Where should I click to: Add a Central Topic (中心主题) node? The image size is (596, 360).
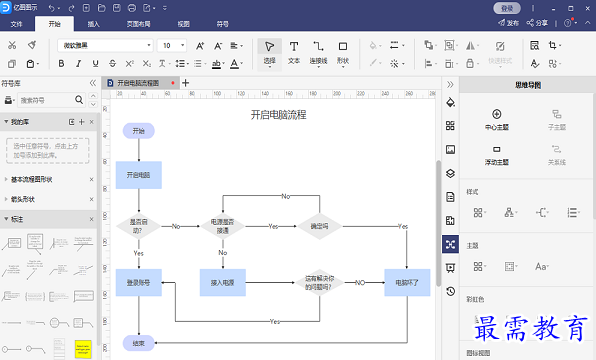(496, 119)
